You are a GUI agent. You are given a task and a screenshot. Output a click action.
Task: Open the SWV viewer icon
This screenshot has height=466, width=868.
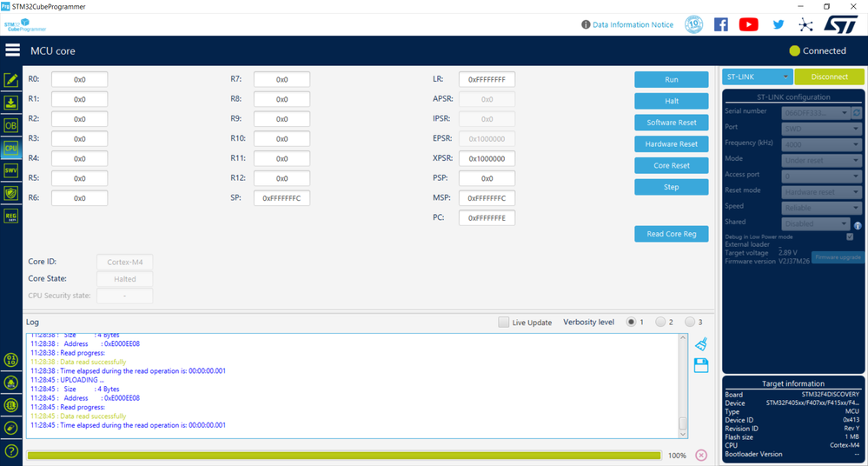coord(10,170)
